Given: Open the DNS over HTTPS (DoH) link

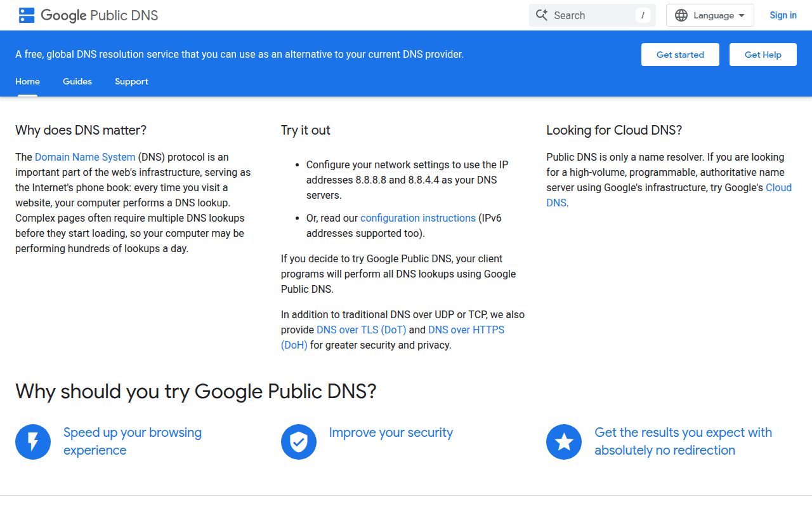Looking at the screenshot, I should tap(466, 330).
